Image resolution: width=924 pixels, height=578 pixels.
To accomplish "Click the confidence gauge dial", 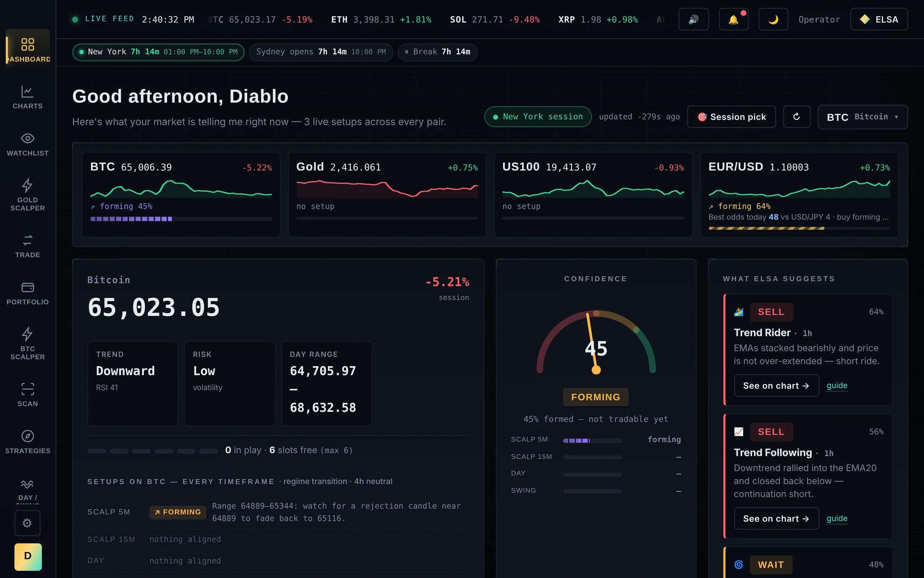I will pyautogui.click(x=596, y=342).
